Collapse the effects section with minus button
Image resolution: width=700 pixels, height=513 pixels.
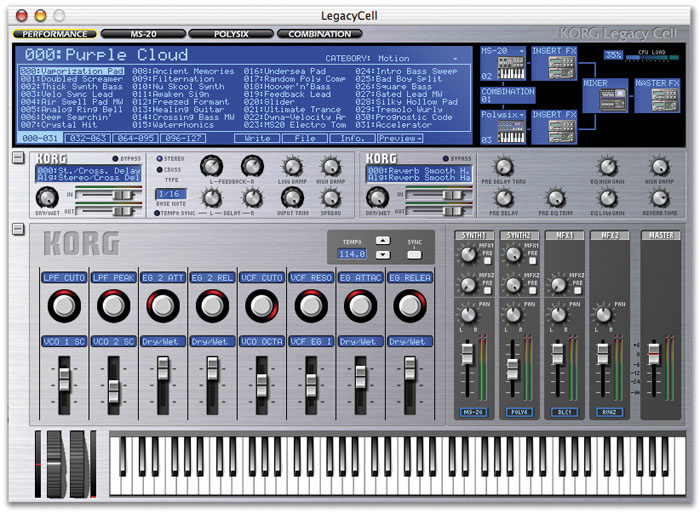pyautogui.click(x=18, y=159)
